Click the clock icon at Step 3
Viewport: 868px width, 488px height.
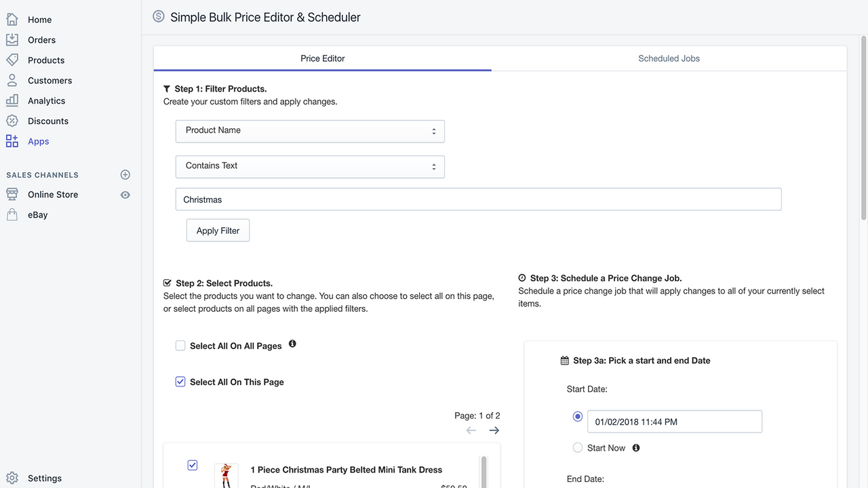[x=522, y=278]
